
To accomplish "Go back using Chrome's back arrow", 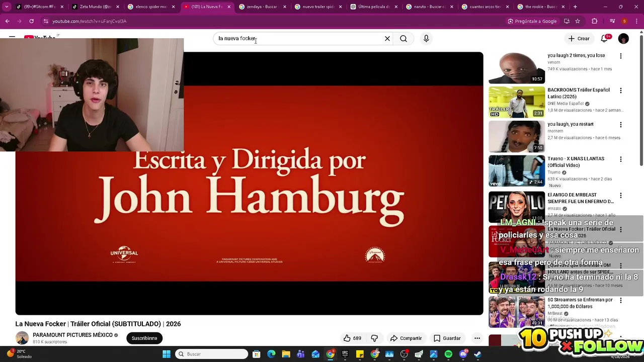I will (7, 21).
